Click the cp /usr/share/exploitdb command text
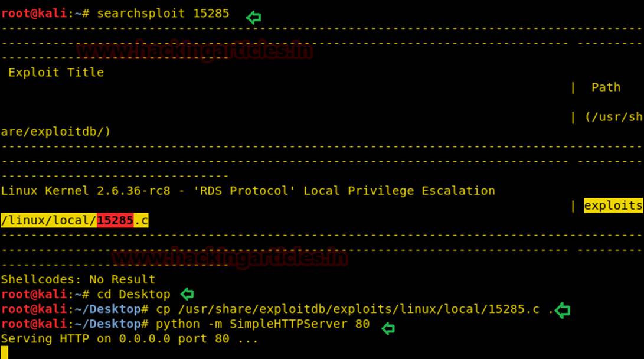 pos(347,309)
